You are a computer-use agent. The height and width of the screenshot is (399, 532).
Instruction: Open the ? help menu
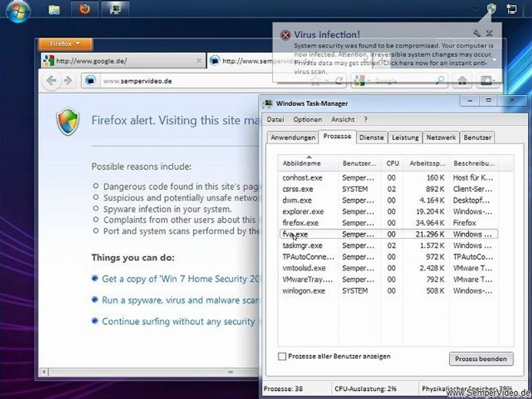click(x=365, y=120)
